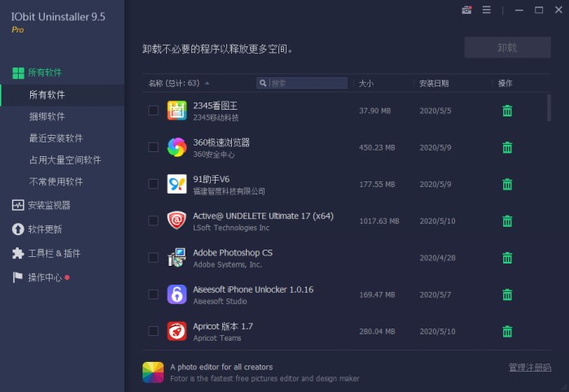Check the box for 2345看图王
This screenshot has height=392, width=569.
point(153,111)
